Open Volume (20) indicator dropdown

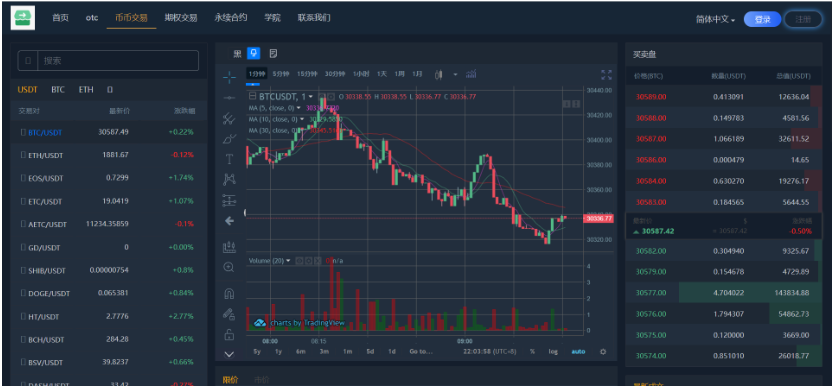[x=288, y=261]
